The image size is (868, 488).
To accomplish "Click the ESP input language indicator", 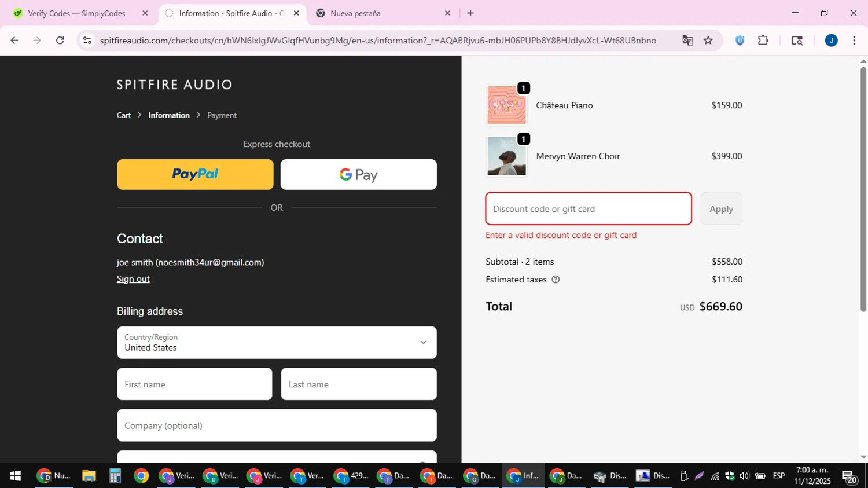I will (x=779, y=476).
